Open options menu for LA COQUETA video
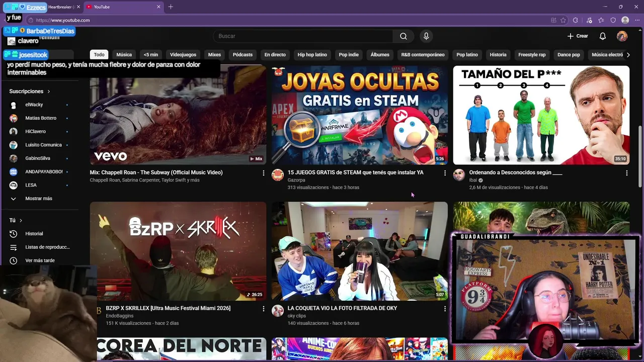Viewport: 644px width, 362px height. point(445,309)
